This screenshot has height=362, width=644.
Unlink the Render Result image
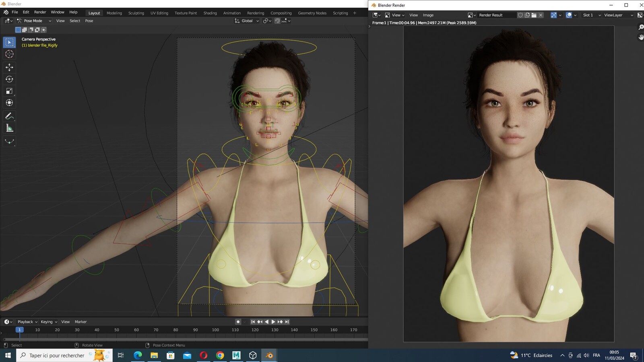(x=541, y=15)
